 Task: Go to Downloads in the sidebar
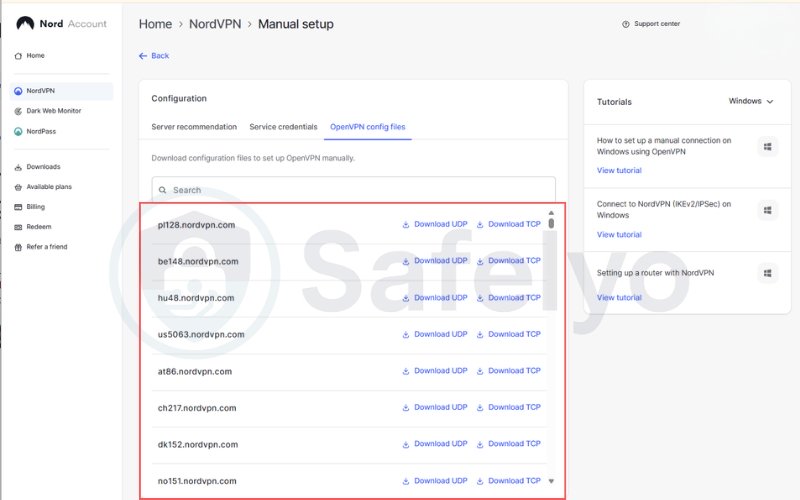(x=43, y=167)
